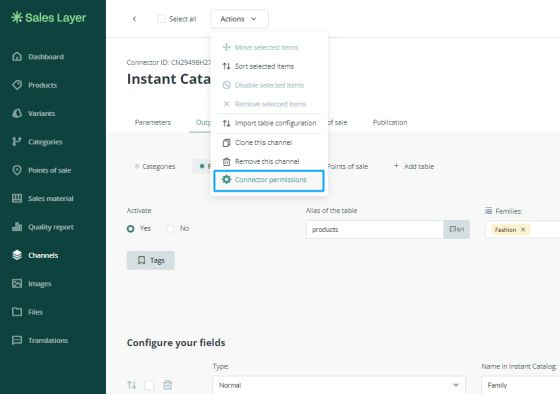Viewport: 560px width, 394px height.
Task: Select the Activate Yes radio button
Action: (x=131, y=229)
